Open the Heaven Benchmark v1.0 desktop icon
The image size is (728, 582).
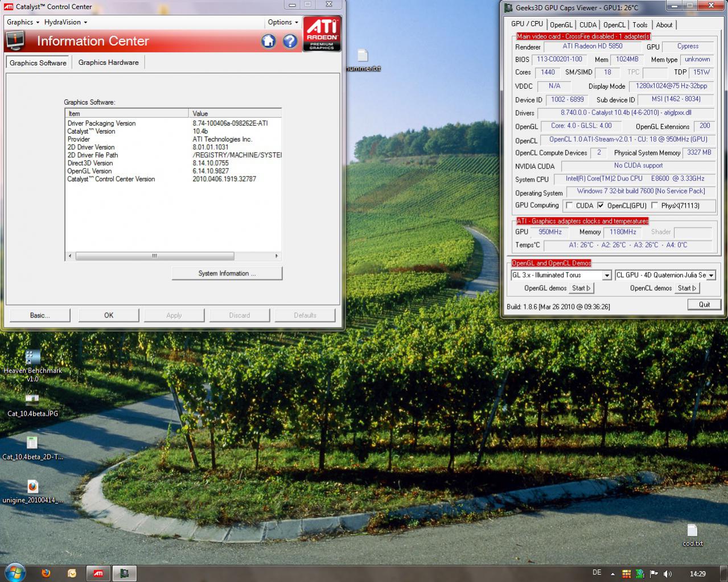(x=32, y=366)
